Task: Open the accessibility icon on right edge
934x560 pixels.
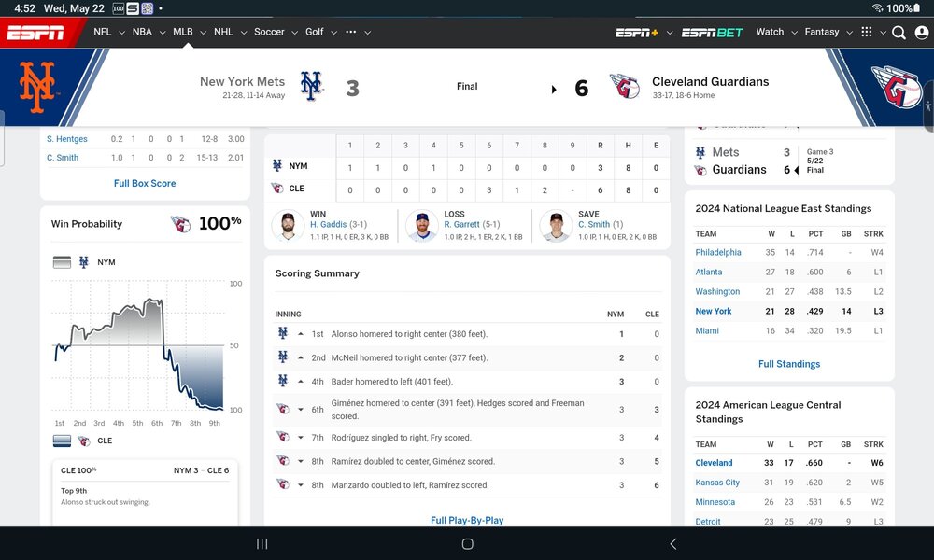Action: click(928, 107)
